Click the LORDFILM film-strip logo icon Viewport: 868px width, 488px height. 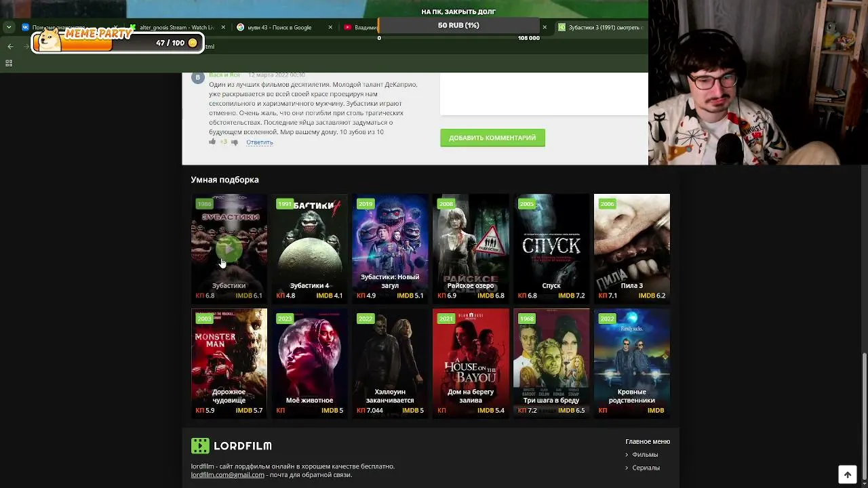[200, 445]
